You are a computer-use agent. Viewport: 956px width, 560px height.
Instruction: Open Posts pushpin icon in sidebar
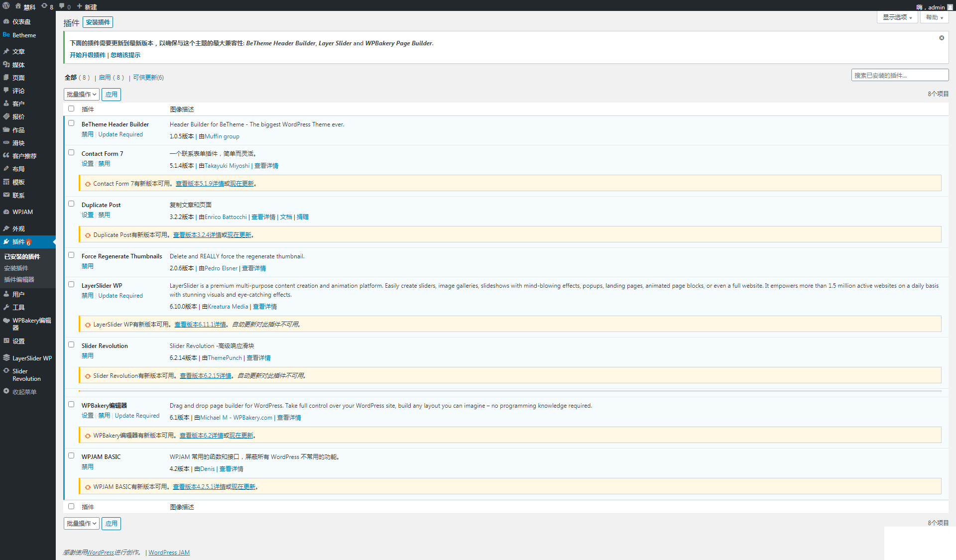6,51
